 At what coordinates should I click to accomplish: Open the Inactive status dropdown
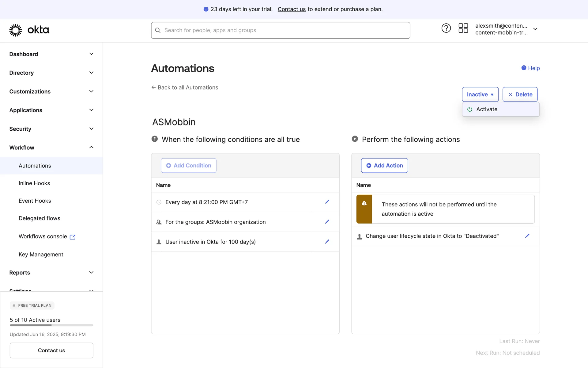pyautogui.click(x=480, y=94)
